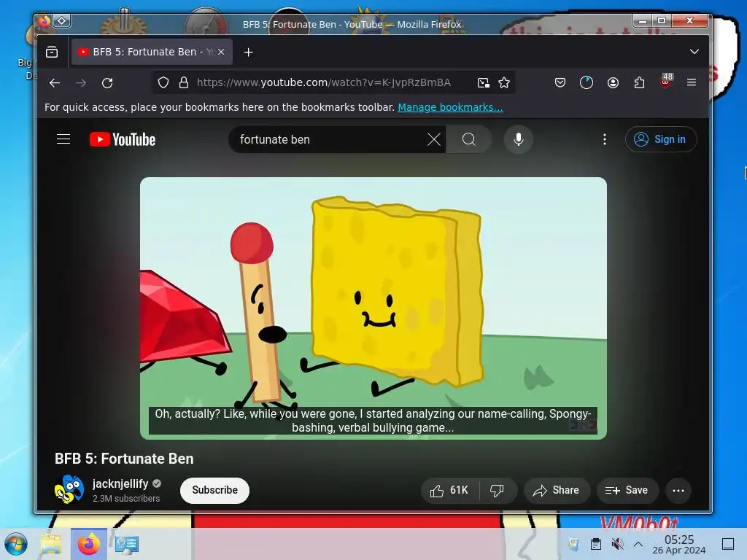Toggle picture-in-picture icon in address bar
The width and height of the screenshot is (747, 560).
click(x=484, y=83)
